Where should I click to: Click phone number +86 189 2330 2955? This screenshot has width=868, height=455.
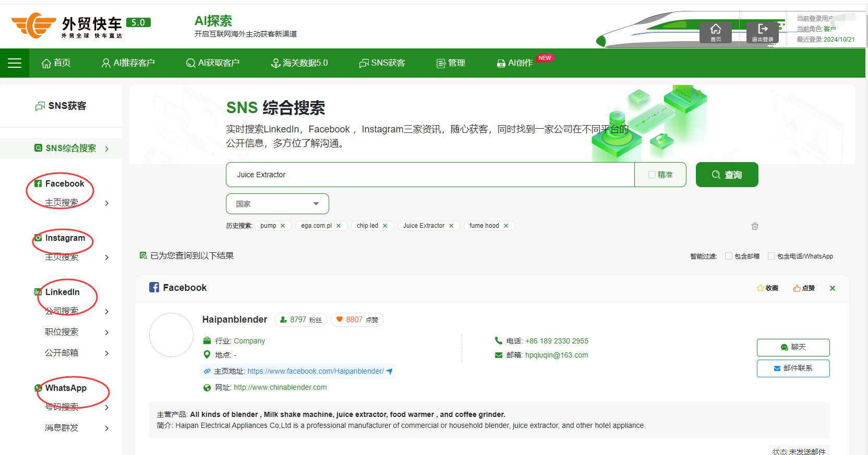tap(557, 341)
